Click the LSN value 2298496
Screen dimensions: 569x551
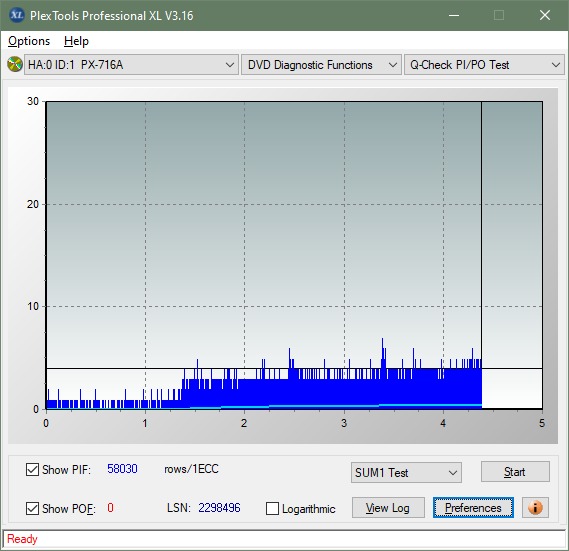pyautogui.click(x=219, y=508)
